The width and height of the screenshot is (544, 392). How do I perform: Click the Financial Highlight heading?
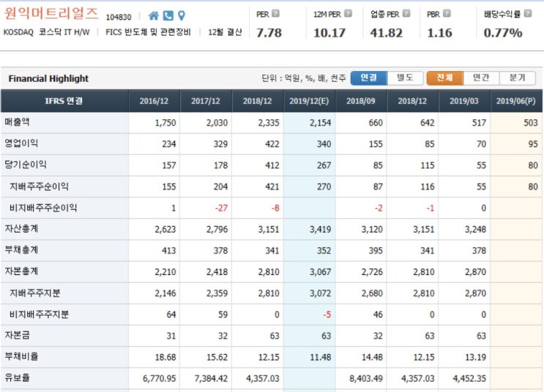pyautogui.click(x=48, y=79)
